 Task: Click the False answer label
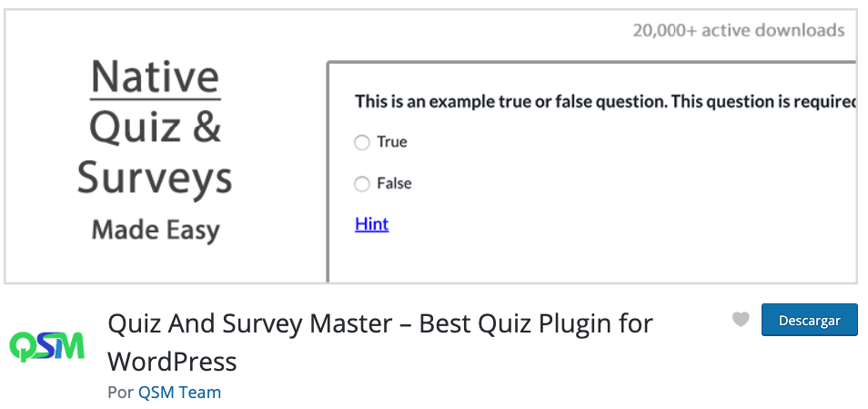click(394, 183)
